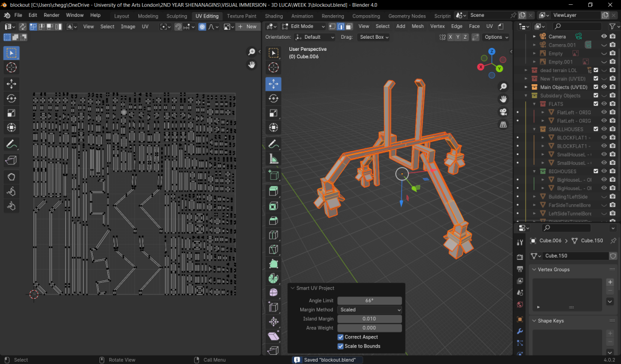Toggle UV sync selection in UV editor header
The width and height of the screenshot is (621, 364).
22,27
